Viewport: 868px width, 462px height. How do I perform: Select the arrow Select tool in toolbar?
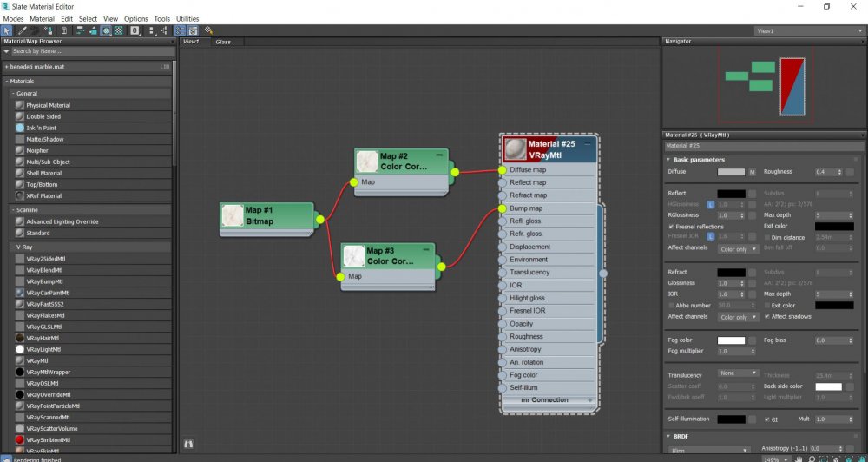7,30
